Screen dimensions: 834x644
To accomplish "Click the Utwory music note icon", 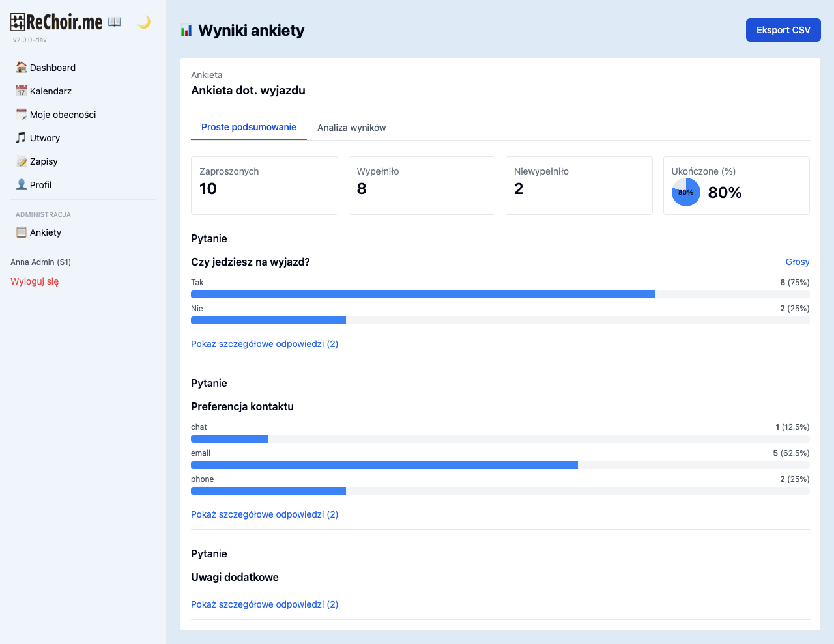I will point(22,137).
